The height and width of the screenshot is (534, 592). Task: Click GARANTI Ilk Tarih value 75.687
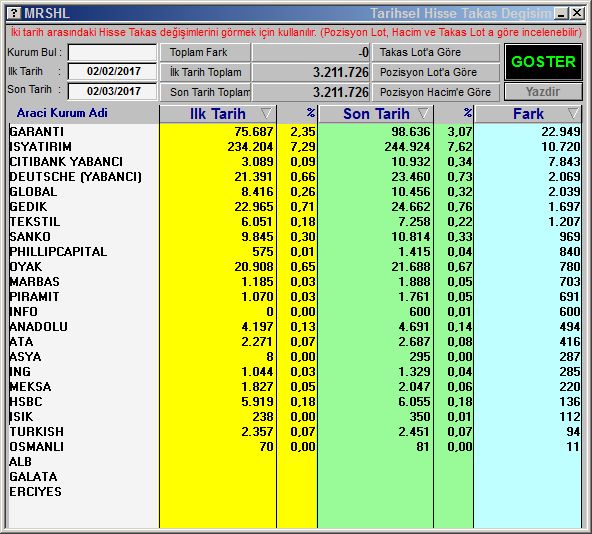253,132
